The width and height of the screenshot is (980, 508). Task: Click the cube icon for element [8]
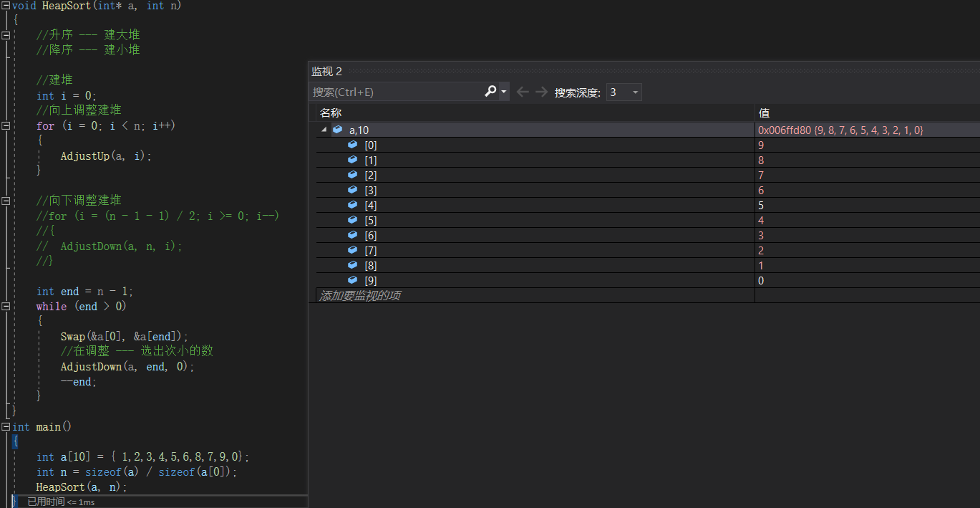pyautogui.click(x=352, y=265)
